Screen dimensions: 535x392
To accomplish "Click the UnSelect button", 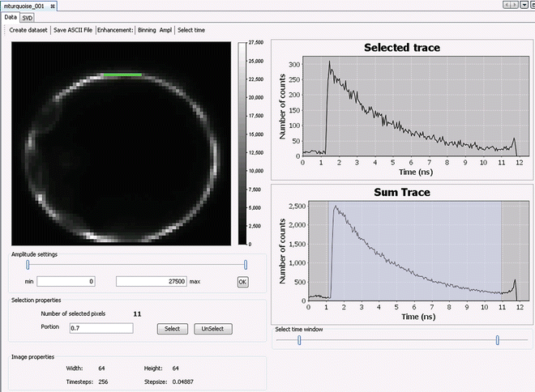I will [213, 329].
